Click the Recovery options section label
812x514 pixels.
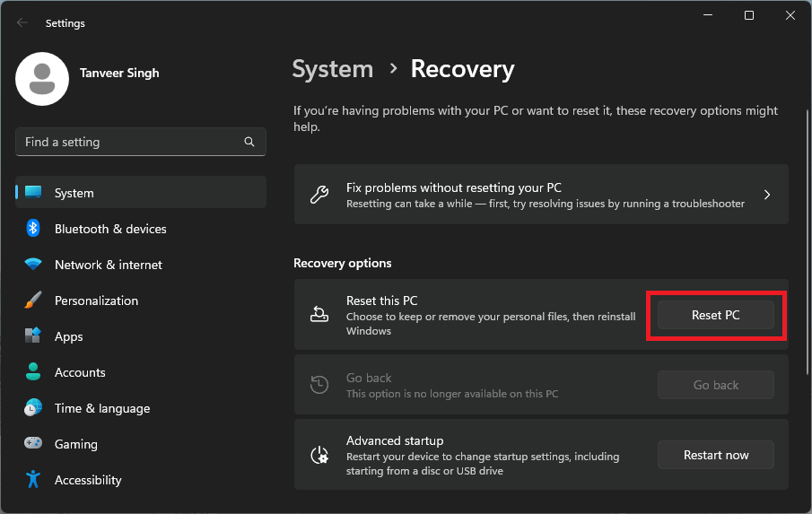343,263
